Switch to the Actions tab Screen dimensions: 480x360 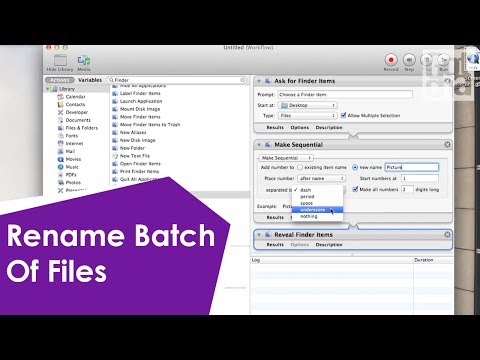click(60, 80)
